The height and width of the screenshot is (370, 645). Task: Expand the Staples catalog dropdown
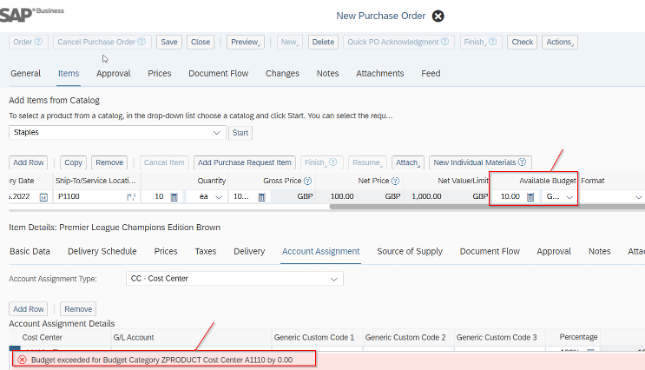[x=216, y=133]
